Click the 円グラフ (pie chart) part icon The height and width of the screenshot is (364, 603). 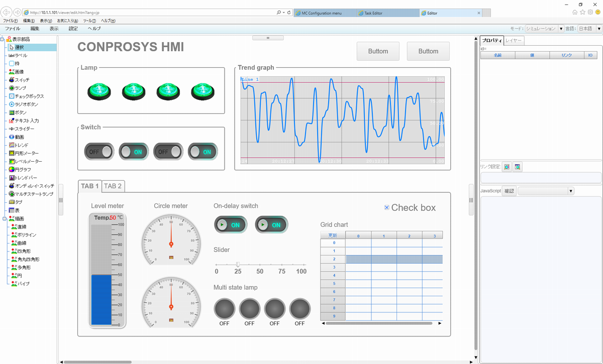(12, 170)
